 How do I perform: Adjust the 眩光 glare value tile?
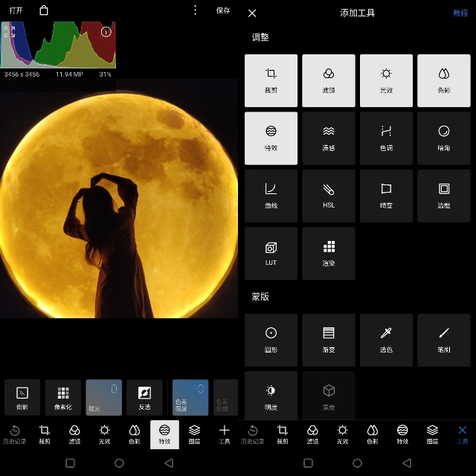(104, 397)
